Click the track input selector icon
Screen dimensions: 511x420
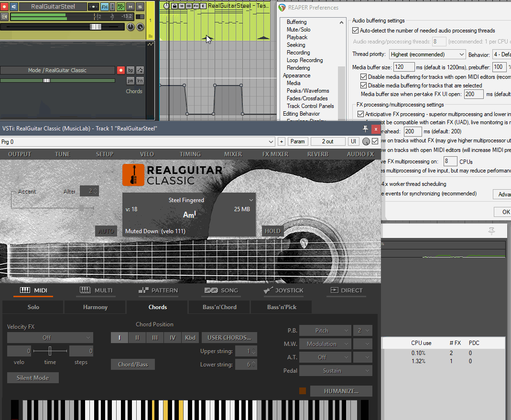4,17
